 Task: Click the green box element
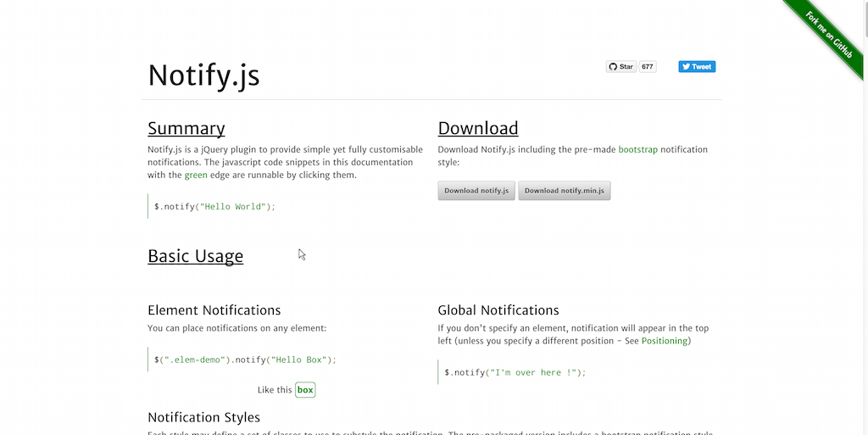point(305,389)
